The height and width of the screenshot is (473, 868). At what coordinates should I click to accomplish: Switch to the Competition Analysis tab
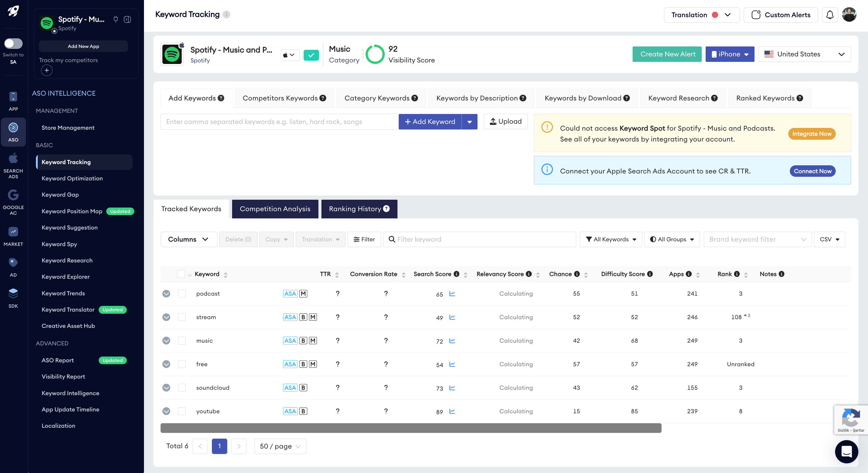[x=275, y=209]
